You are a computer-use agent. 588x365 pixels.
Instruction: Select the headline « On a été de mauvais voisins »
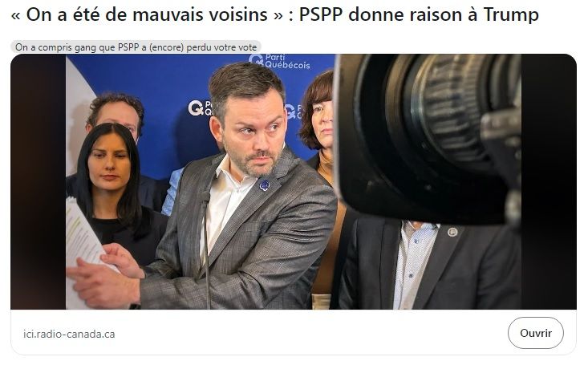[147, 14]
